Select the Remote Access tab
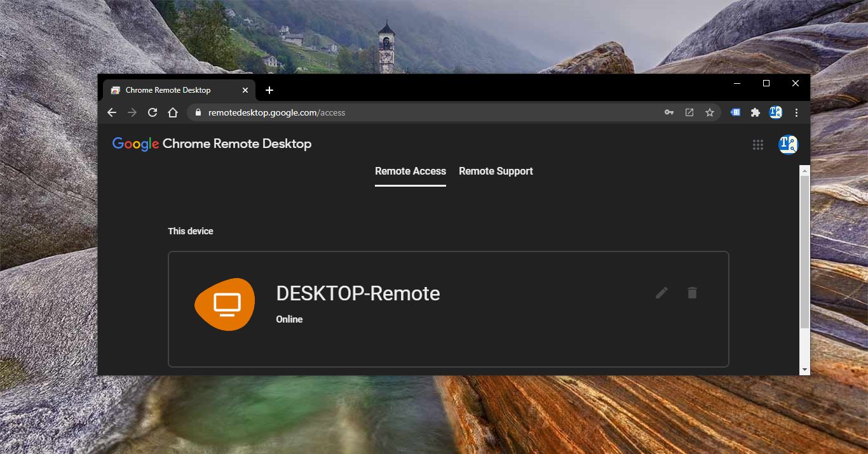 click(410, 171)
